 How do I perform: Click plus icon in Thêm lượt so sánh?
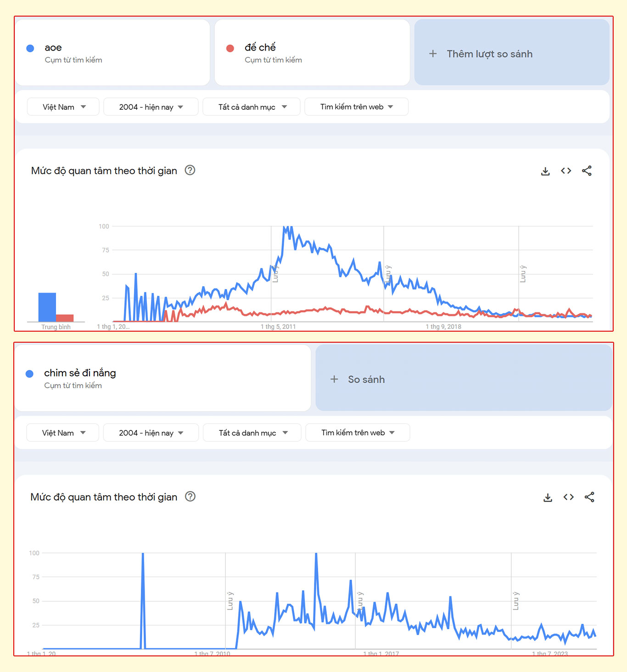tap(433, 54)
